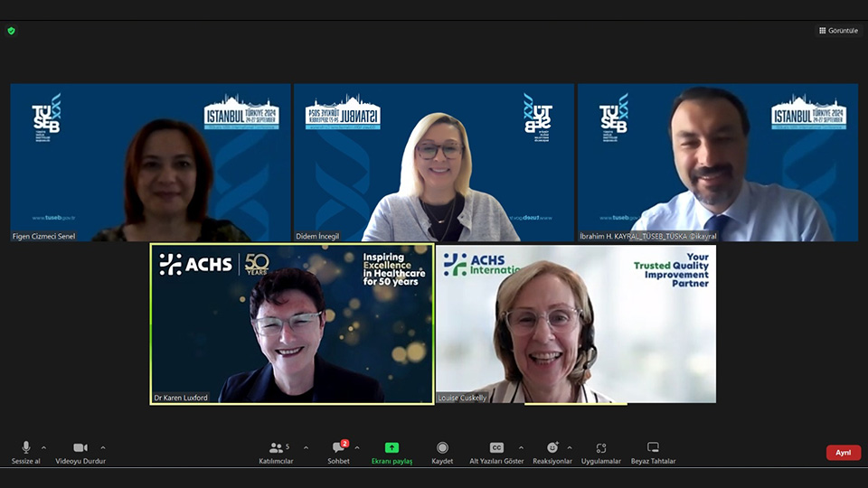Expand video options arrow beside Videoyu Durdur
The height and width of the screenshot is (488, 868).
[x=103, y=447]
